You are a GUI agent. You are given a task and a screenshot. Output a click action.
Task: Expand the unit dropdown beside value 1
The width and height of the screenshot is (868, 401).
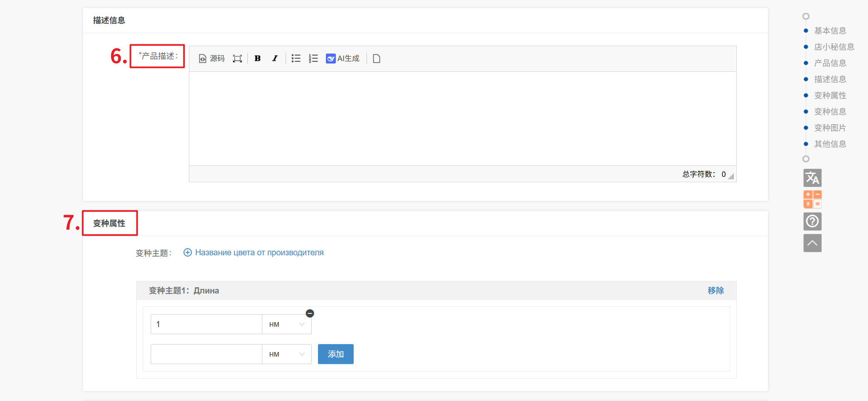(286, 324)
